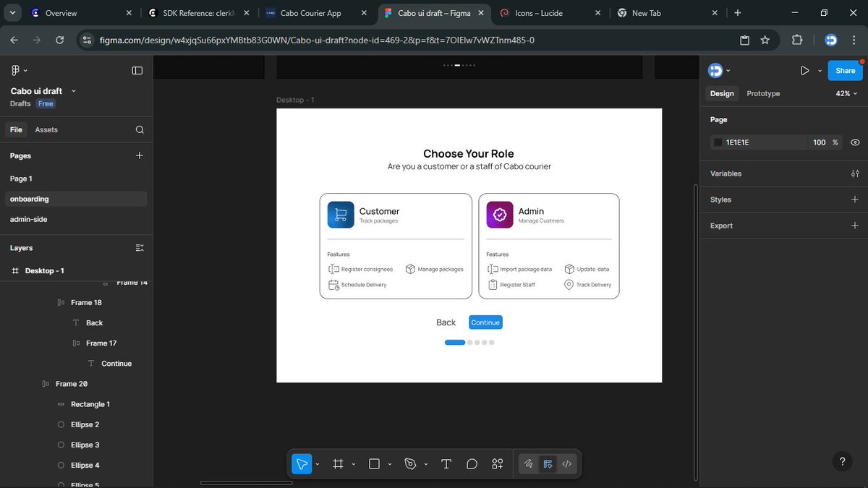This screenshot has height=488, width=868.
Task: Select the Rectangle shape tool
Action: pos(374,464)
